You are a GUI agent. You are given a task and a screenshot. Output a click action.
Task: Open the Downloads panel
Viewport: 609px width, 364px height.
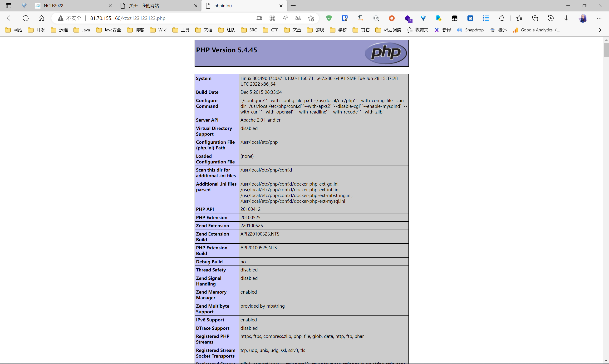pyautogui.click(x=566, y=18)
